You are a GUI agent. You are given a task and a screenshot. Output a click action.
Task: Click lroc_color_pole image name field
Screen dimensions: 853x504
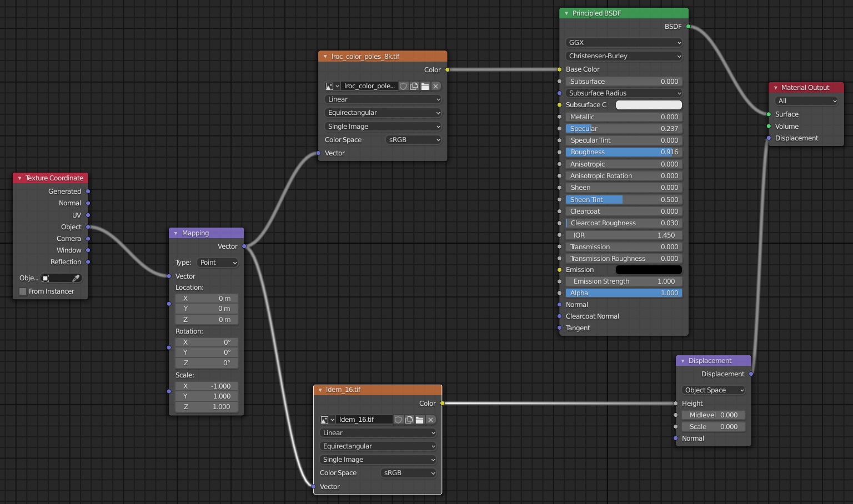pyautogui.click(x=369, y=86)
